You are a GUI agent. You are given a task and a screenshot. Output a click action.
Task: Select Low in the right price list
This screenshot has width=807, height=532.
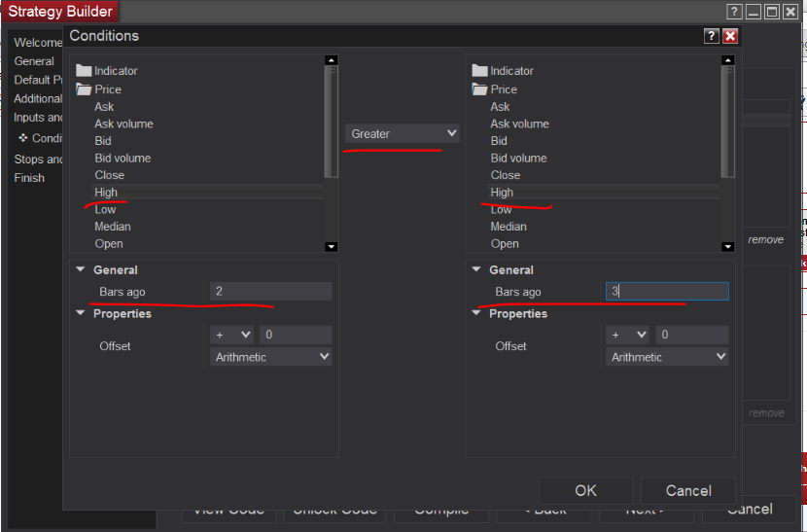[x=501, y=210]
